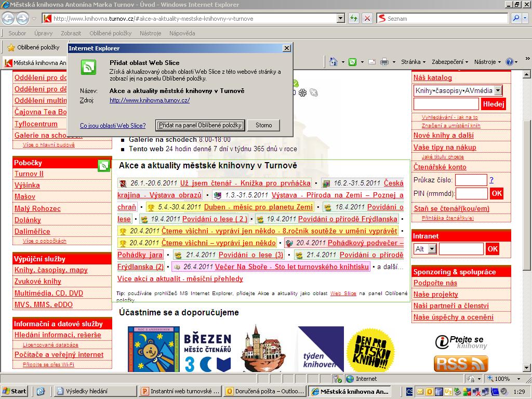Image resolution: width=532 pixels, height=399 pixels.
Task: Open the zoom level 100% dropdown
Action: 518,379
